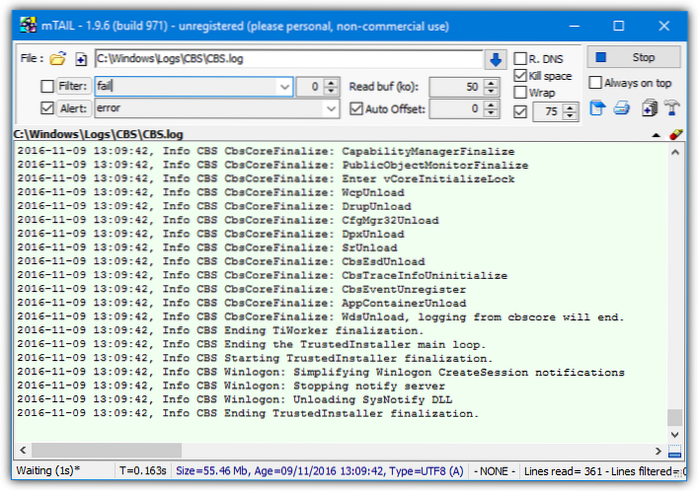
Task: Click the vertical scrollbar thumb
Action: click(x=674, y=418)
